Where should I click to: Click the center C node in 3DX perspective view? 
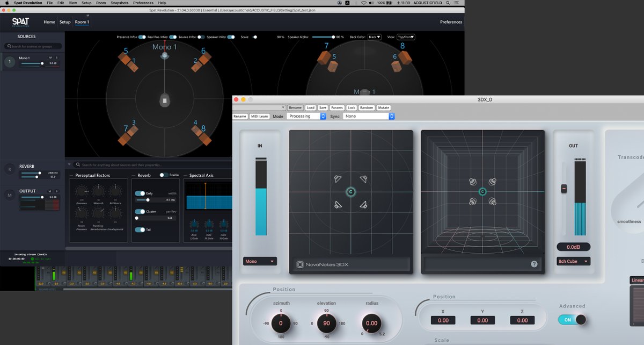coord(482,191)
